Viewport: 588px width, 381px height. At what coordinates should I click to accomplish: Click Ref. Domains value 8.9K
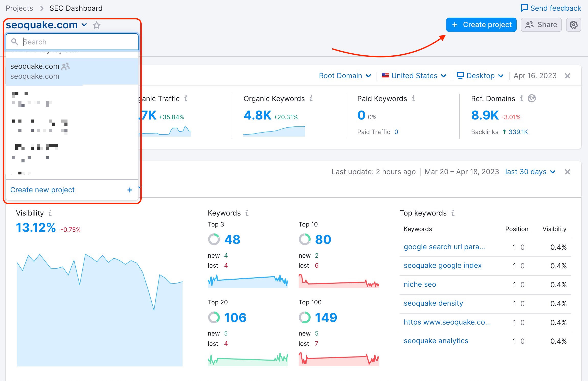(x=485, y=115)
